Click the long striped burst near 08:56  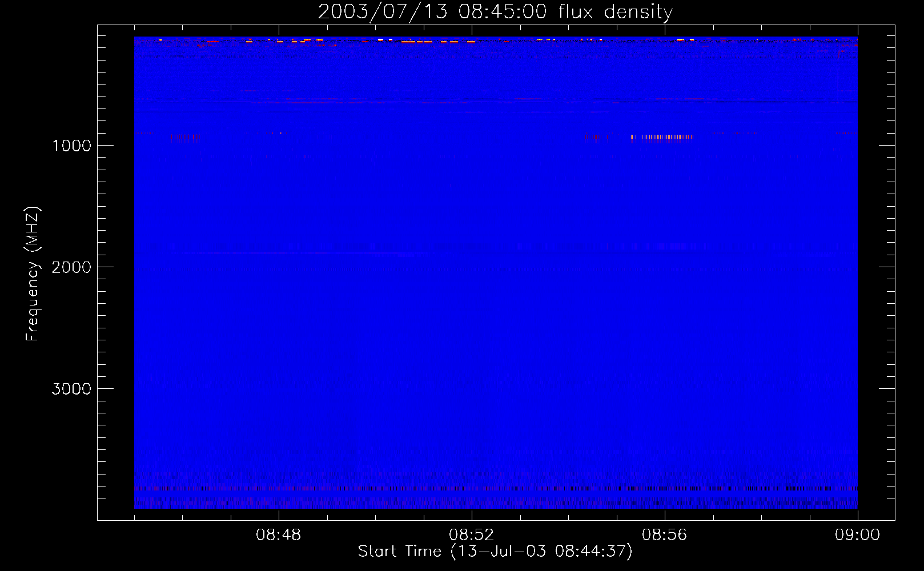(x=662, y=137)
